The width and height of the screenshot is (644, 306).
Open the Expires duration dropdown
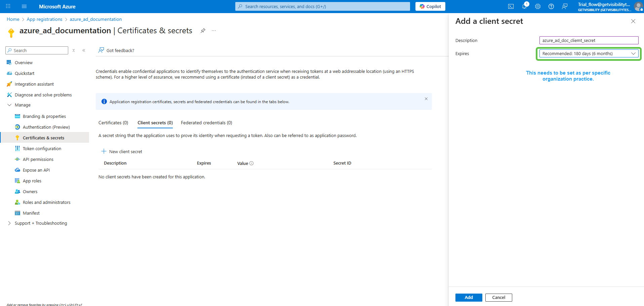(x=589, y=54)
